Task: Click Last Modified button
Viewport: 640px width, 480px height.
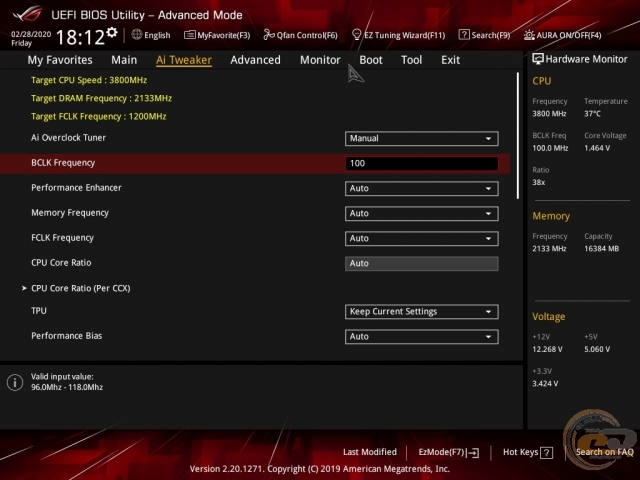Action: 370,452
